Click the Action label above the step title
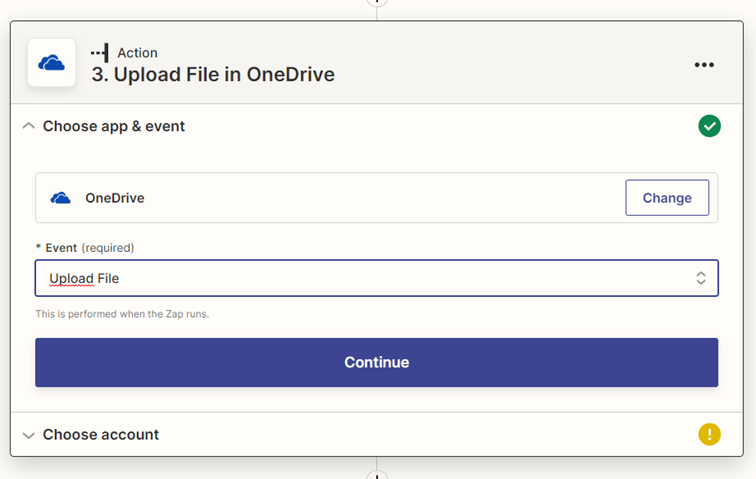This screenshot has width=756, height=479. point(137,53)
